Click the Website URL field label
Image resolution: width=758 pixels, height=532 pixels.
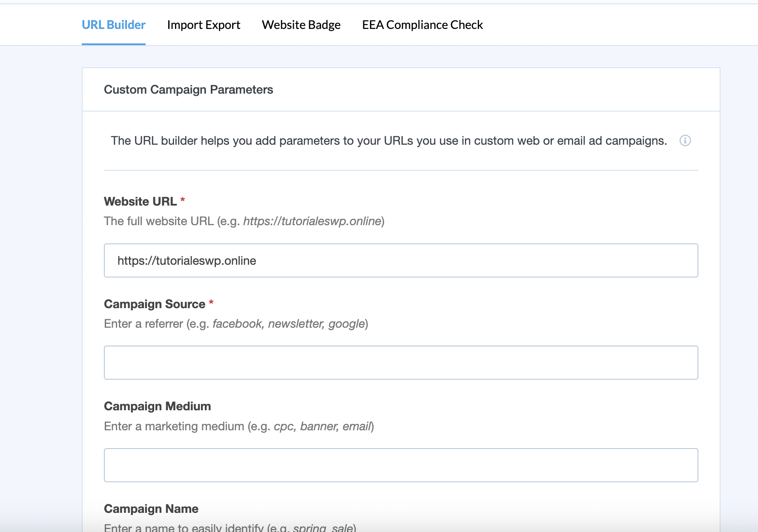coord(140,202)
